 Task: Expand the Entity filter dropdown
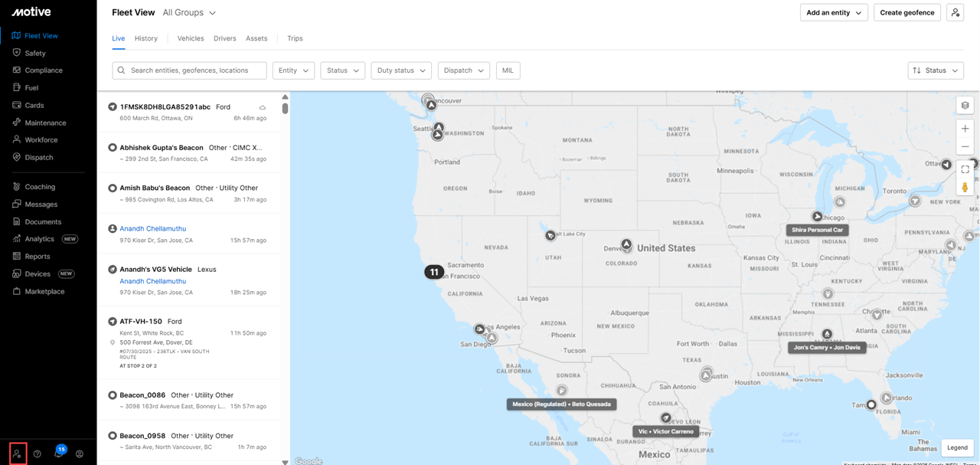[293, 70]
